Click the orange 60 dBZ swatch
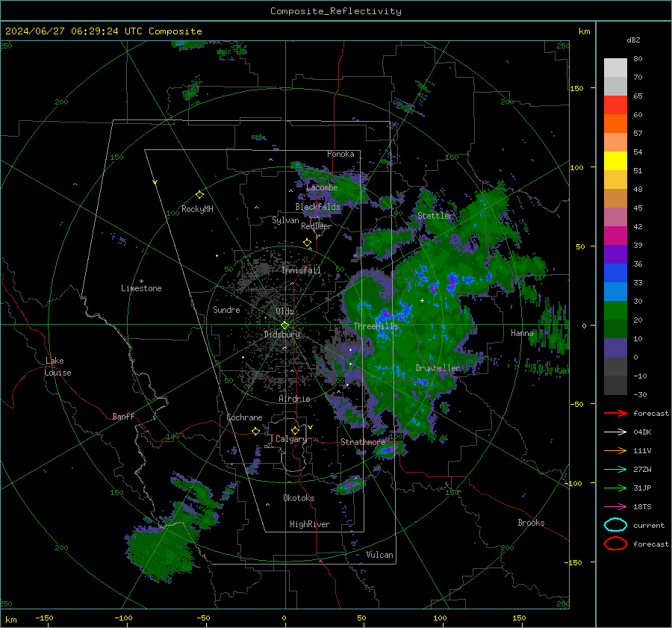 point(615,123)
